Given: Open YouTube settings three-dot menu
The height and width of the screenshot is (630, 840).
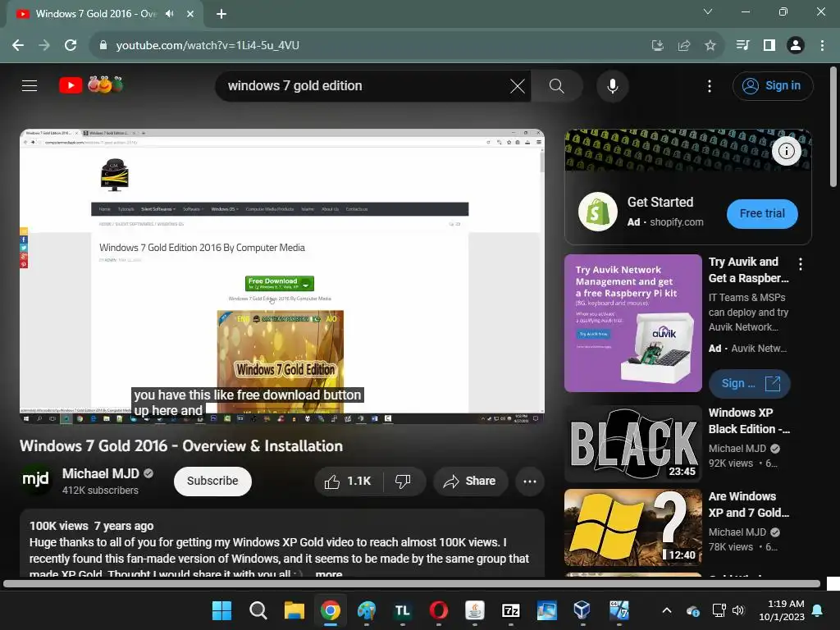Looking at the screenshot, I should (710, 85).
